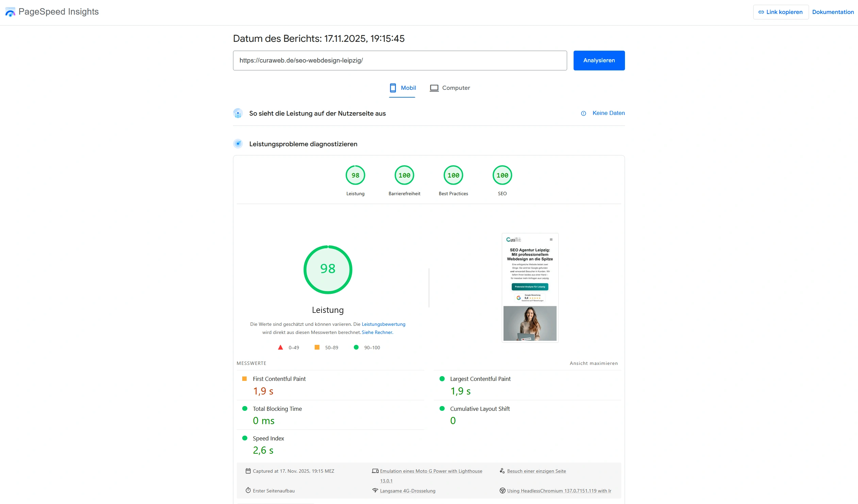Click the calendar icon beside Captured at
858x504 pixels.
click(248, 471)
